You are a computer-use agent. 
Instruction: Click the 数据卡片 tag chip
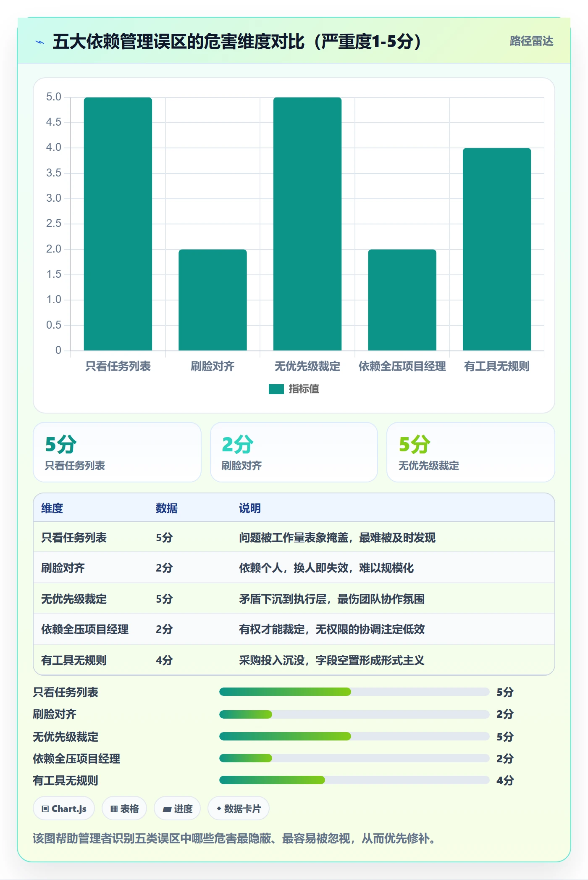coord(239,809)
